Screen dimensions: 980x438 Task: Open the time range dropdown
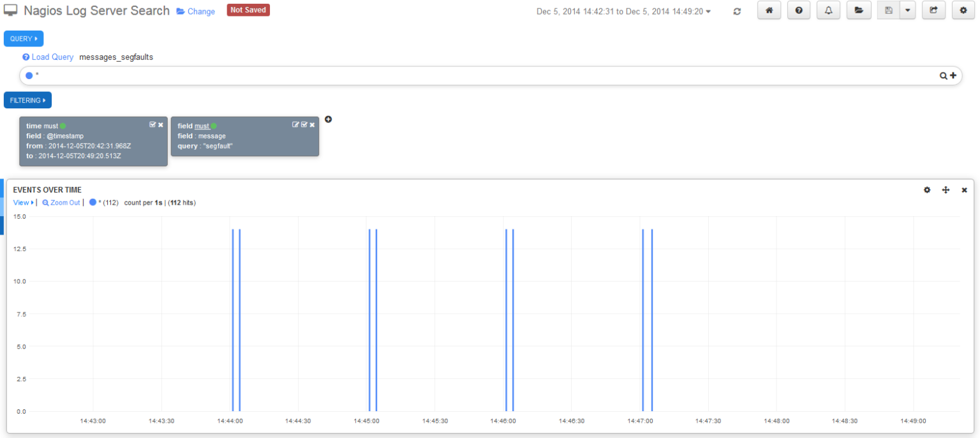coord(623,11)
